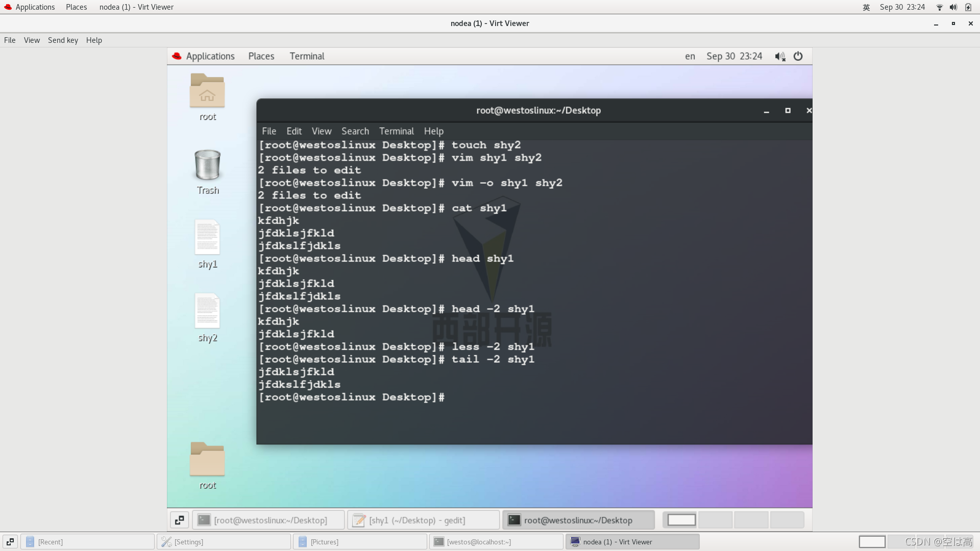Open Virt Viewer View menu
The height and width of the screenshot is (551, 980).
point(32,40)
